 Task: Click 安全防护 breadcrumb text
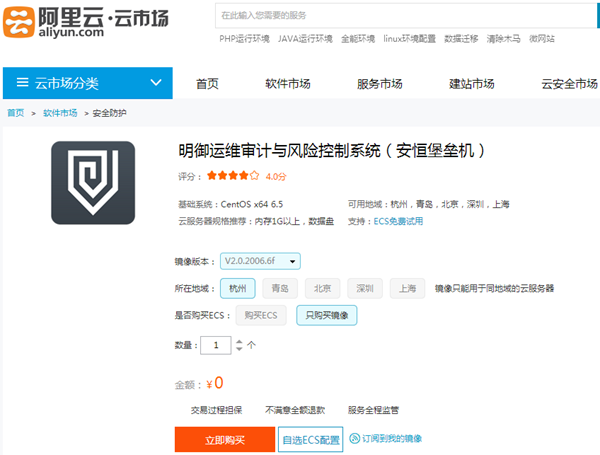click(x=109, y=113)
